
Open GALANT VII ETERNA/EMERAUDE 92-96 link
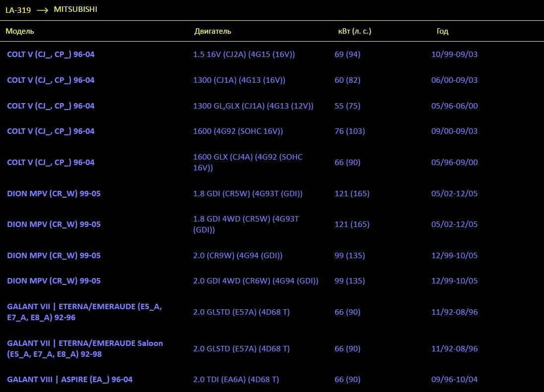coord(84,312)
